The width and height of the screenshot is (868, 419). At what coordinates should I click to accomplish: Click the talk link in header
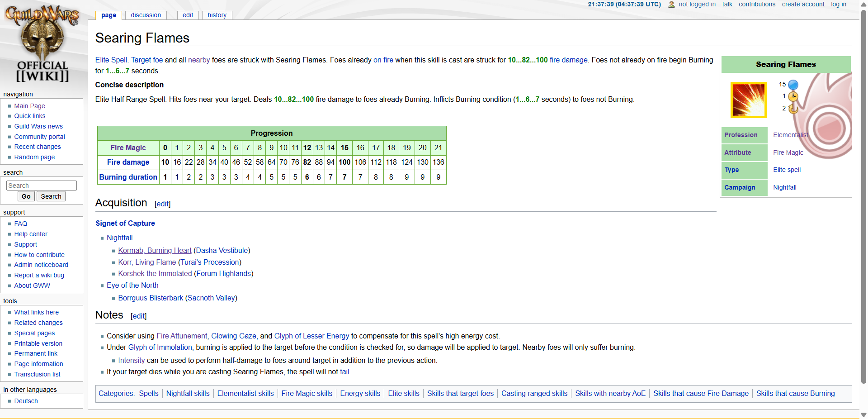coord(727,4)
